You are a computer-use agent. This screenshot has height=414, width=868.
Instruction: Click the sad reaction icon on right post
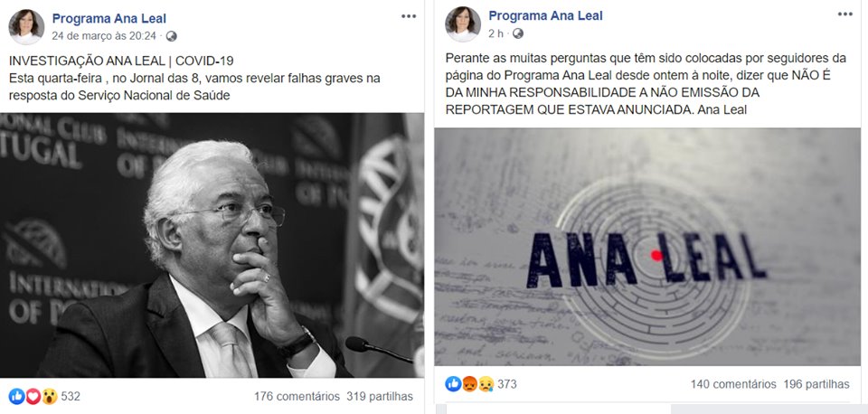click(486, 383)
